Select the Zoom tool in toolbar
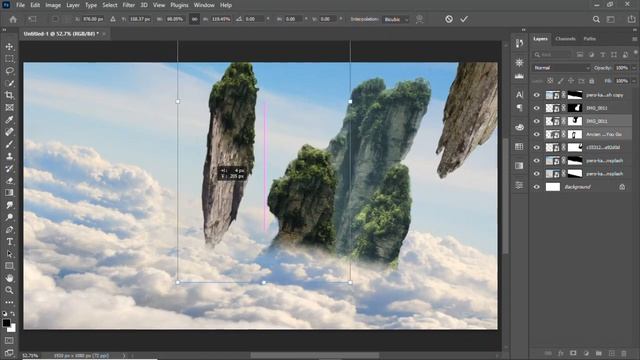The width and height of the screenshot is (640, 360). pos(9,290)
